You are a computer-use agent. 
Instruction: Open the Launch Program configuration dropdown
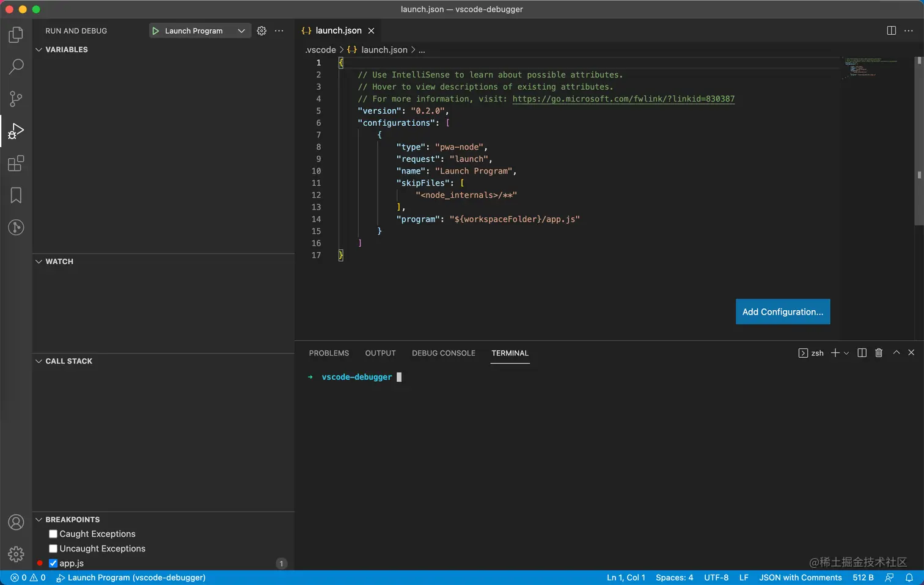[x=241, y=31]
